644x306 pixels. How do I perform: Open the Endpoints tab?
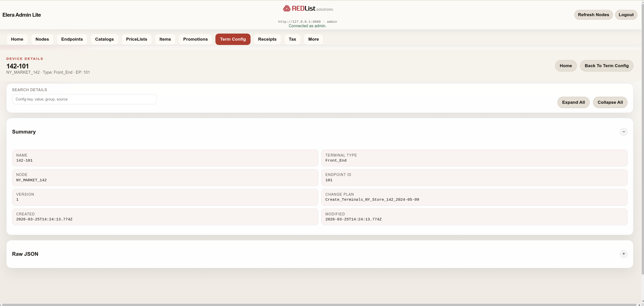pyautogui.click(x=72, y=39)
